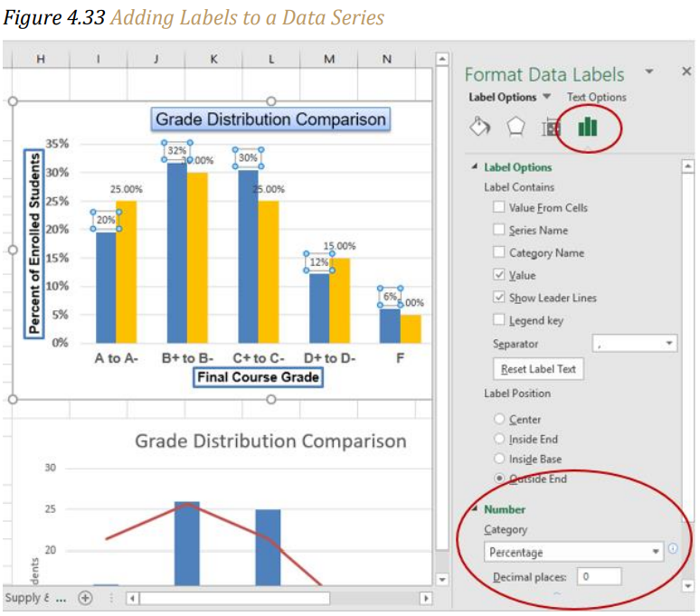Viewport: 700px width, 616px height.
Task: Switch to the Text Options tab
Action: coord(596,97)
